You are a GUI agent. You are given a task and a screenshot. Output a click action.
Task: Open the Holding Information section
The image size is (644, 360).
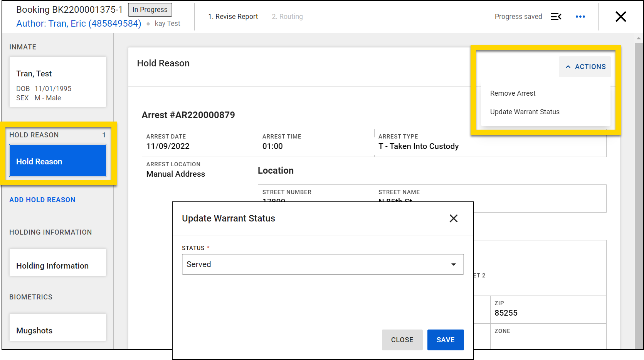tap(58, 265)
